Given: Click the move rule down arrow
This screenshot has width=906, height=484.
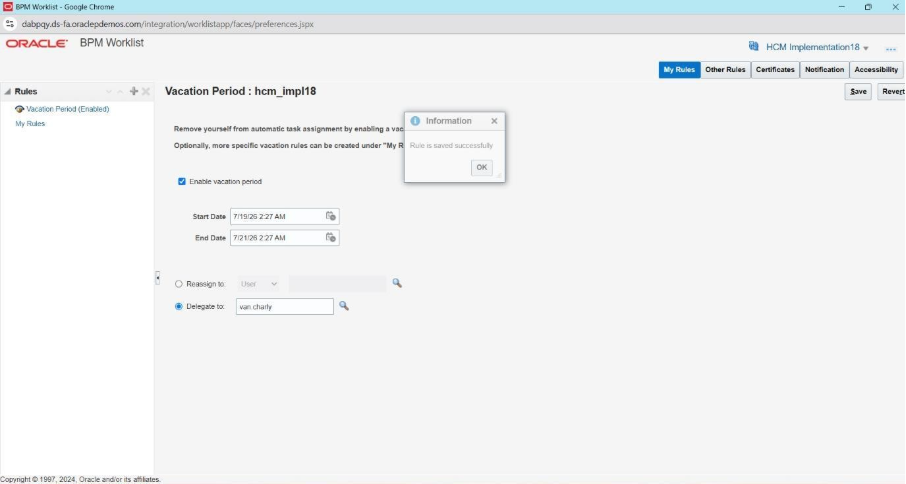Looking at the screenshot, I should pyautogui.click(x=108, y=91).
